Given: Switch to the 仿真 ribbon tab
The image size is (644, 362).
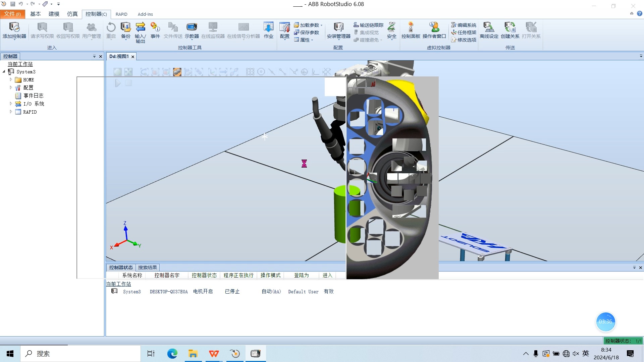Looking at the screenshot, I should [72, 14].
